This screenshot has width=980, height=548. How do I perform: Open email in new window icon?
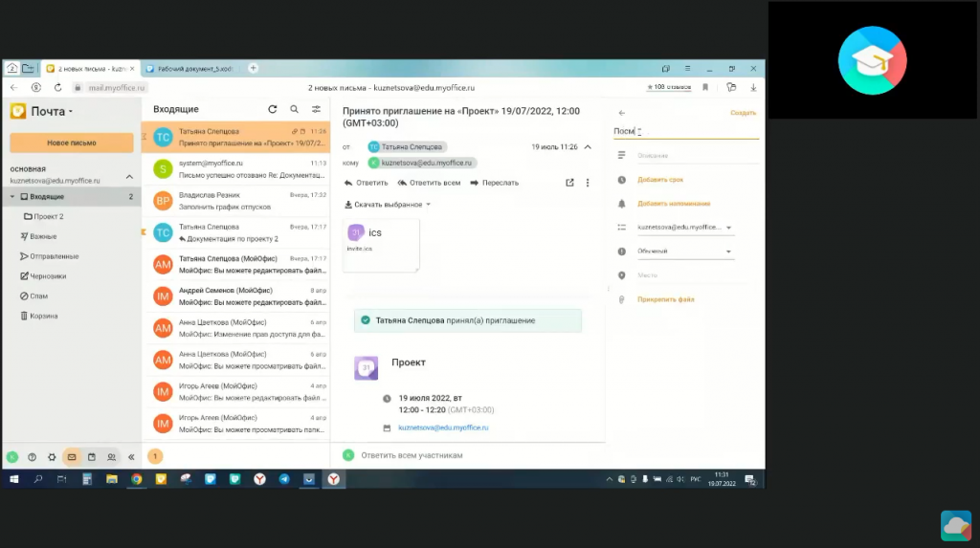569,183
